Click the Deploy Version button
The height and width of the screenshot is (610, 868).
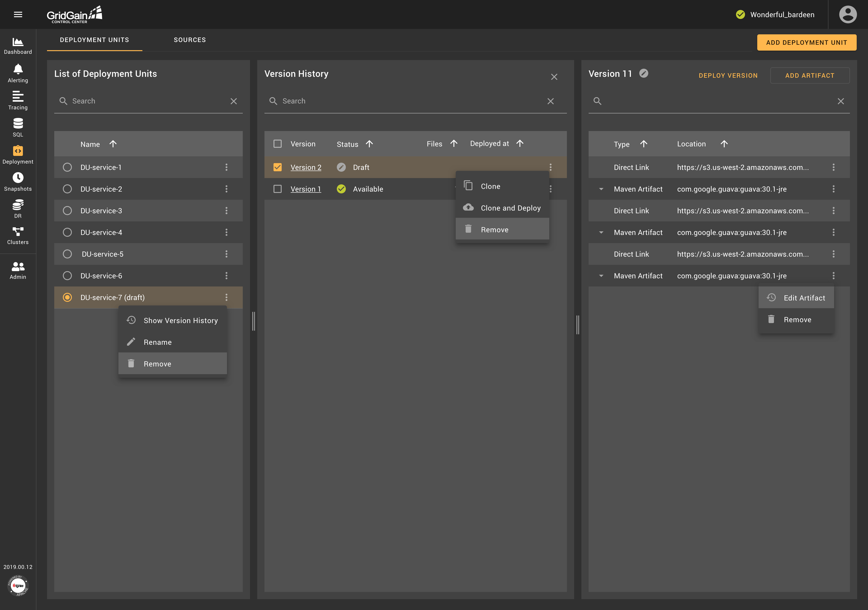(x=728, y=75)
